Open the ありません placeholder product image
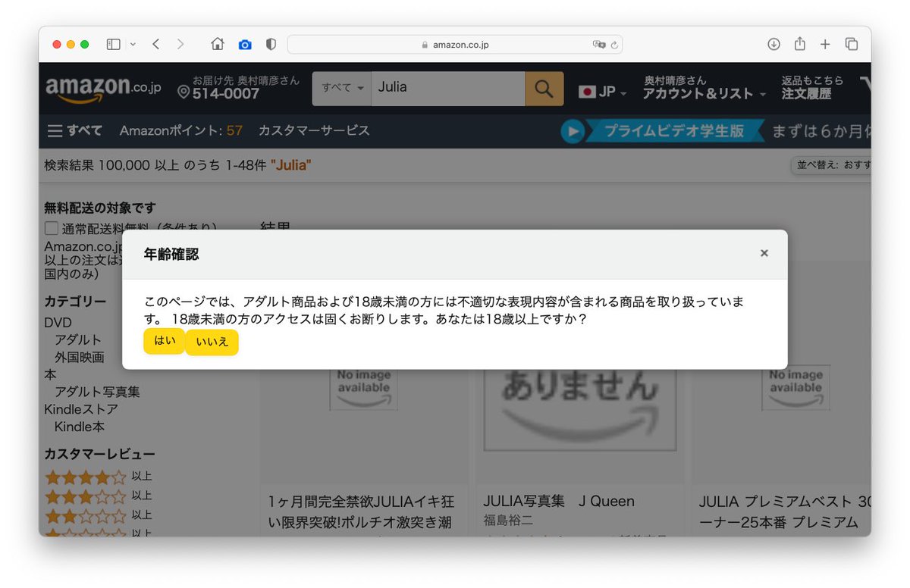 (579, 410)
